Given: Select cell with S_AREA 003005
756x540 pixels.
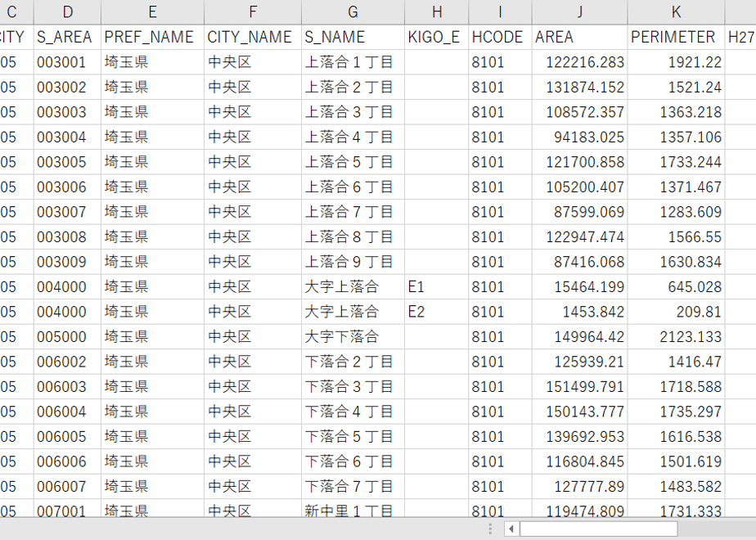Looking at the screenshot, I should [67, 162].
